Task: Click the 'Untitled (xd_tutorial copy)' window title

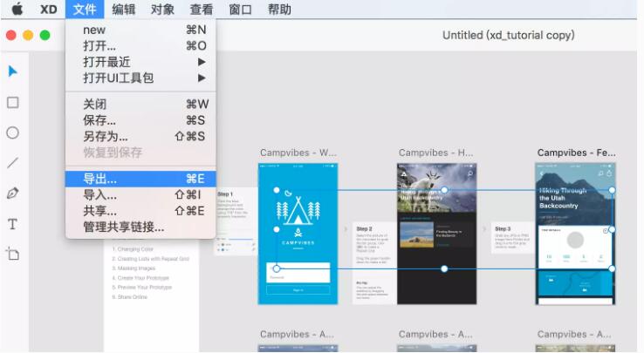Action: (508, 35)
